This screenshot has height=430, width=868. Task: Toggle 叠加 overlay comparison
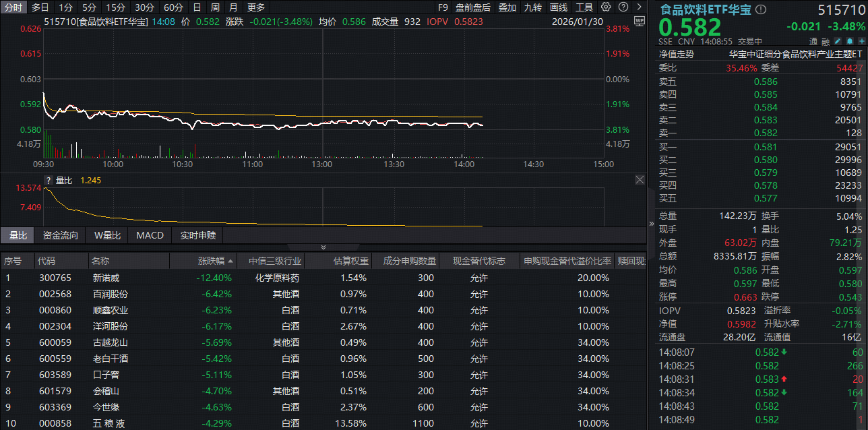[x=507, y=7]
